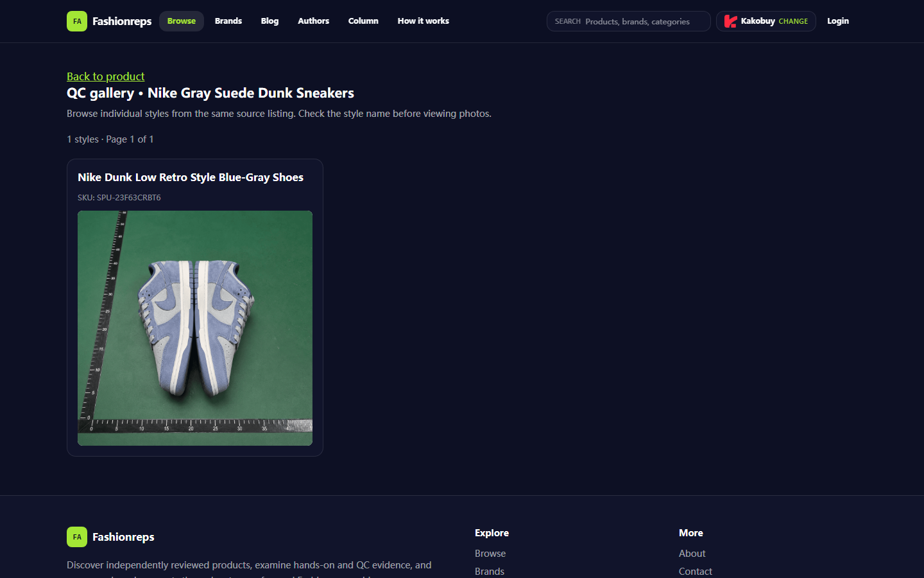Click the '1 styles · Page 1 of 1' text
The width and height of the screenshot is (924, 578).
tap(110, 139)
